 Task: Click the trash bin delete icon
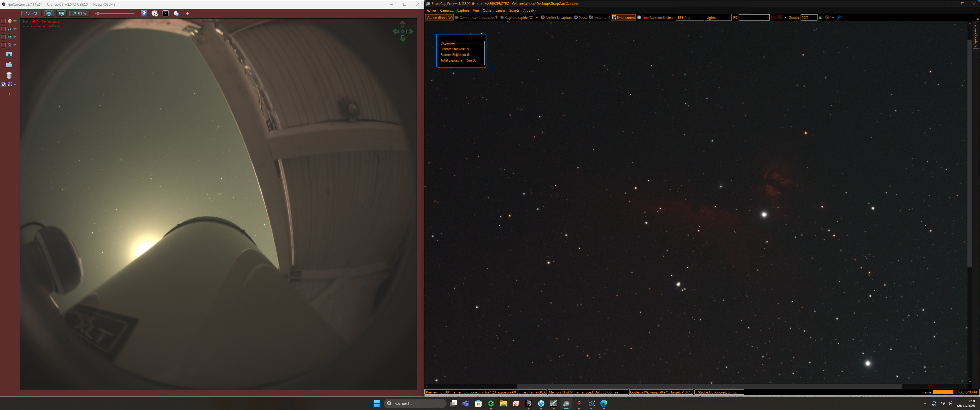tap(9, 75)
